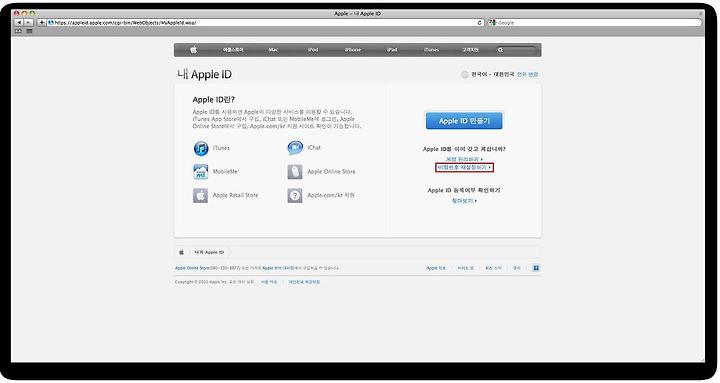Click the small blue icon at the footer's right end

click(536, 268)
